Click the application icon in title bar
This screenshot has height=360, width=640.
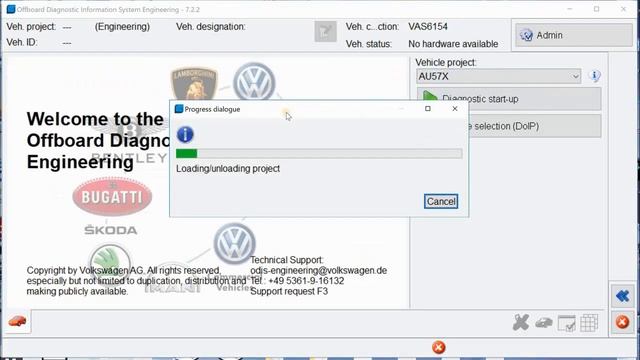click(x=11, y=9)
